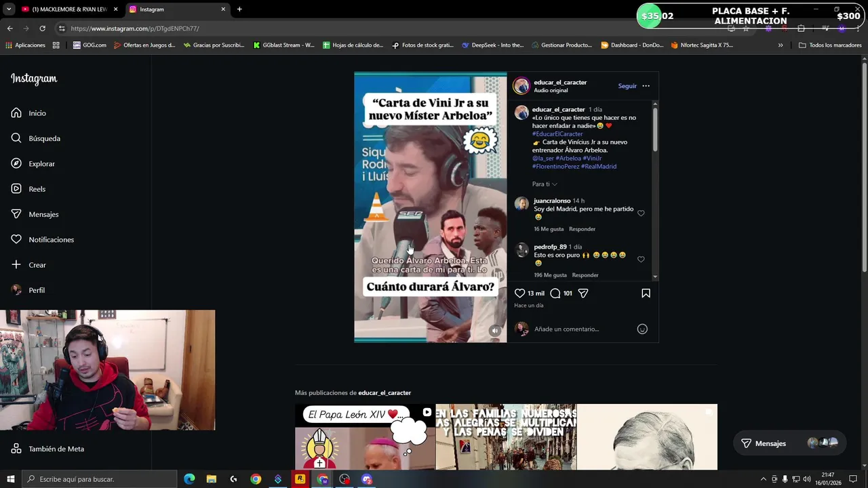The width and height of the screenshot is (868, 488).
Task: Like juancralonso's comment
Action: click(x=641, y=213)
